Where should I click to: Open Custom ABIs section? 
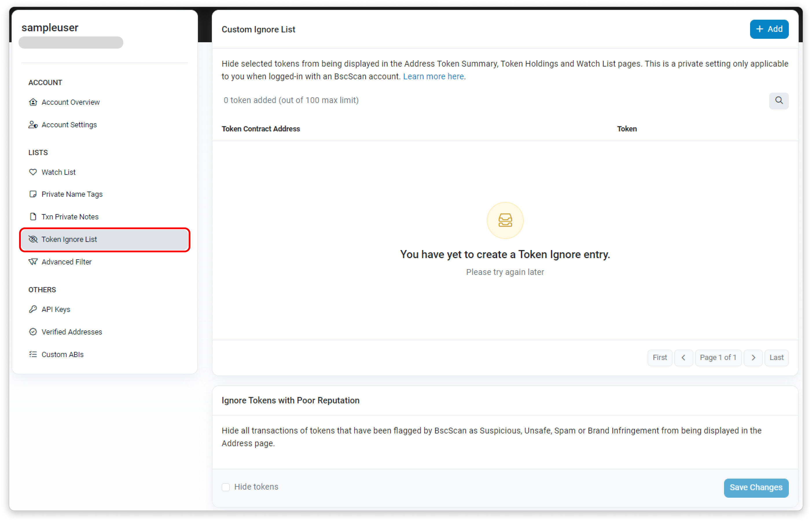(x=62, y=354)
